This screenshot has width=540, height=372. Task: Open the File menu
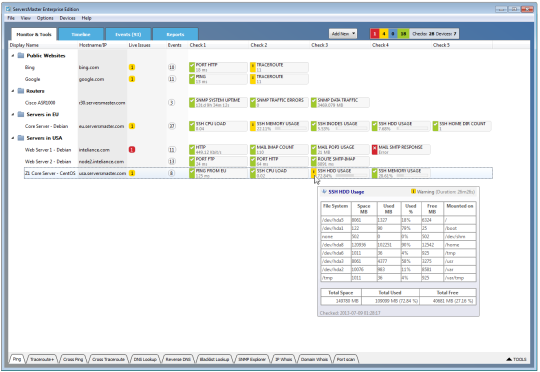click(x=11, y=18)
